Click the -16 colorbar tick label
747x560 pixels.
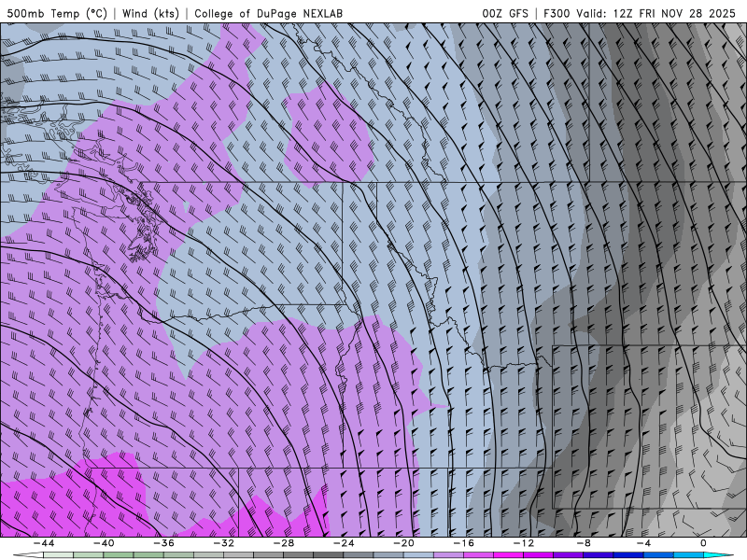click(463, 543)
